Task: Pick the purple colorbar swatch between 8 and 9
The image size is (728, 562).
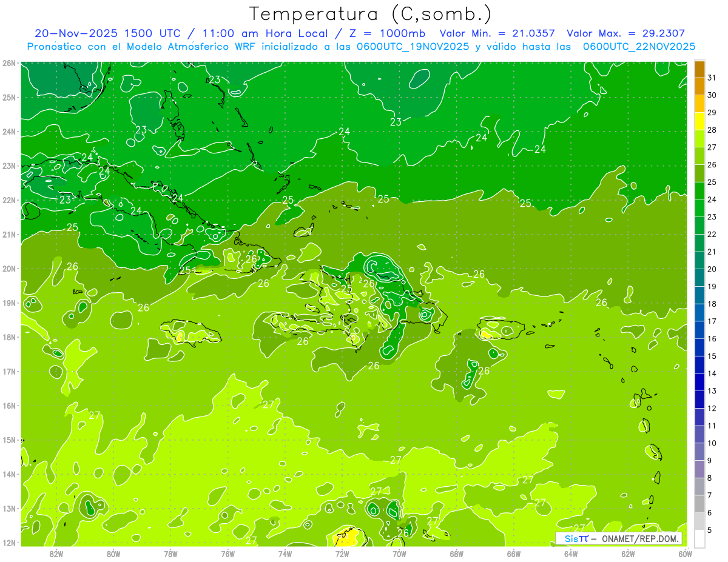Action: [x=699, y=469]
